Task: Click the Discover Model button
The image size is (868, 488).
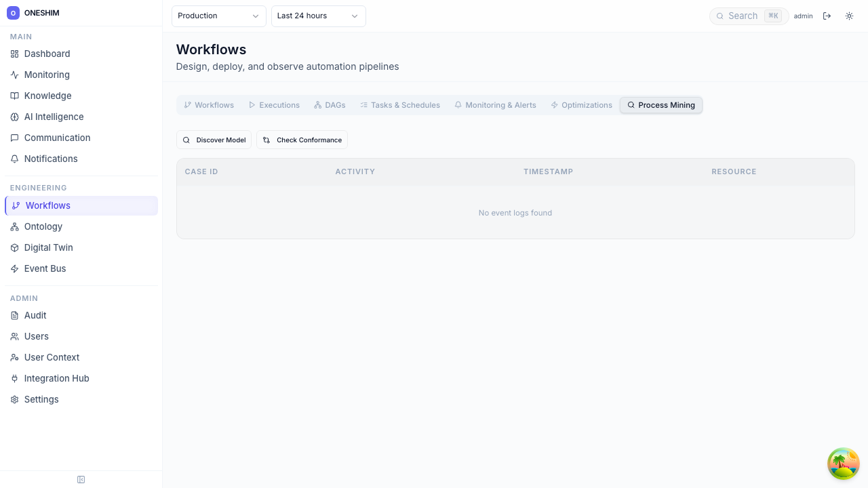Action: (x=214, y=140)
